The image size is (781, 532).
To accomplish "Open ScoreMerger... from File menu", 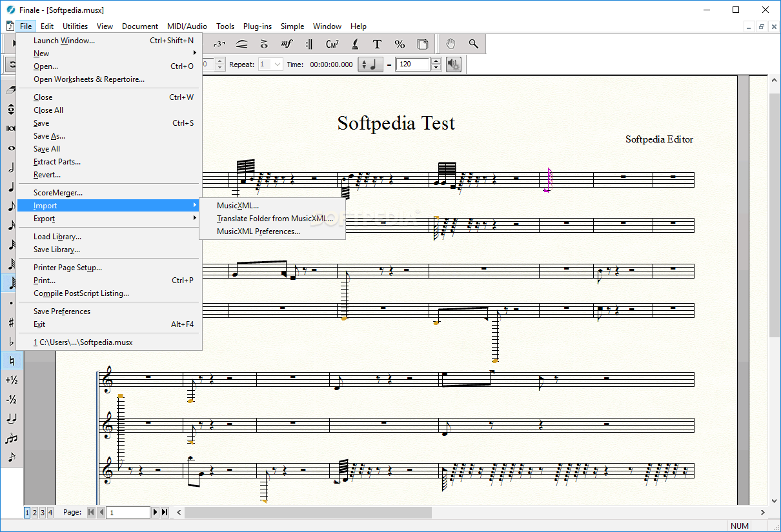I will point(109,193).
